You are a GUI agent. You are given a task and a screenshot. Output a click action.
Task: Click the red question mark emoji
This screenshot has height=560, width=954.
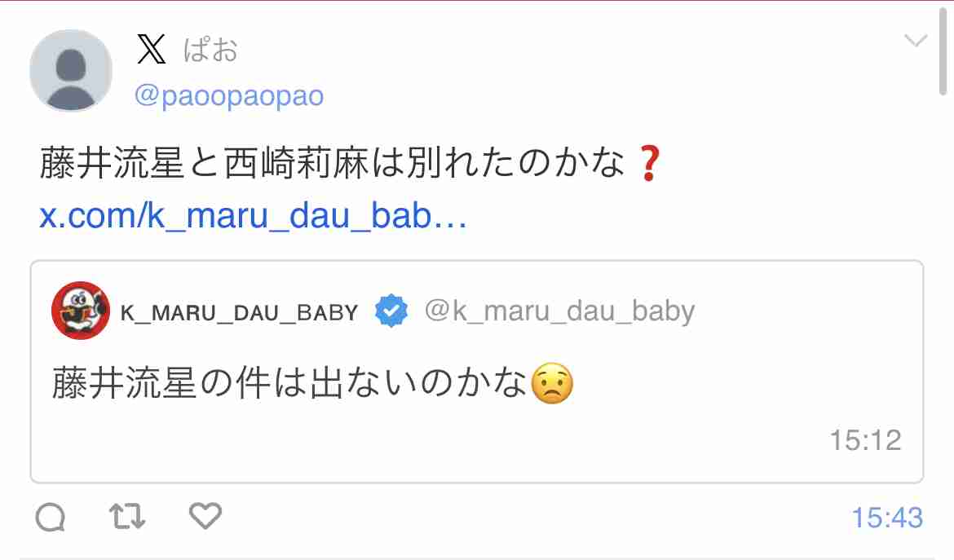[648, 164]
